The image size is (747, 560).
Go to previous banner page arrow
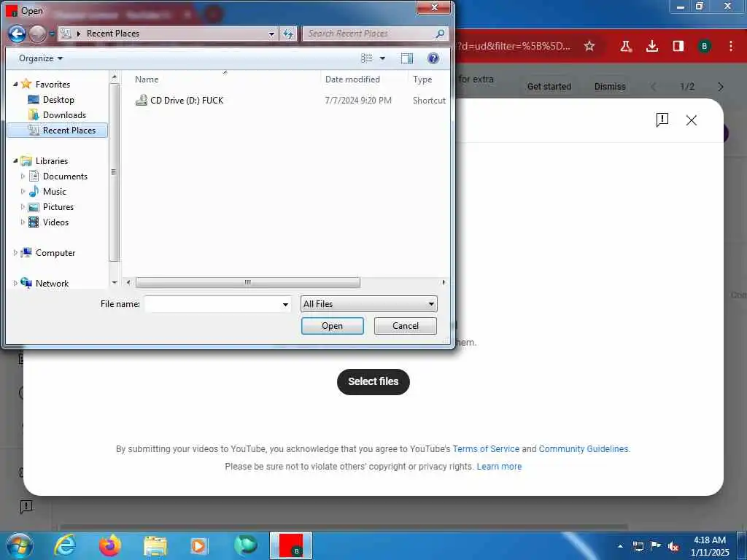click(x=654, y=87)
